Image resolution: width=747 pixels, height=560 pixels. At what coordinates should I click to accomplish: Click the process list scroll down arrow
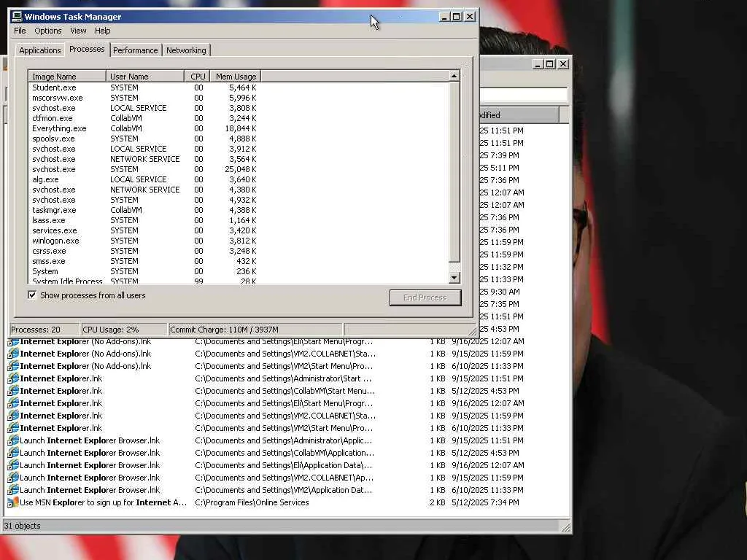point(454,278)
